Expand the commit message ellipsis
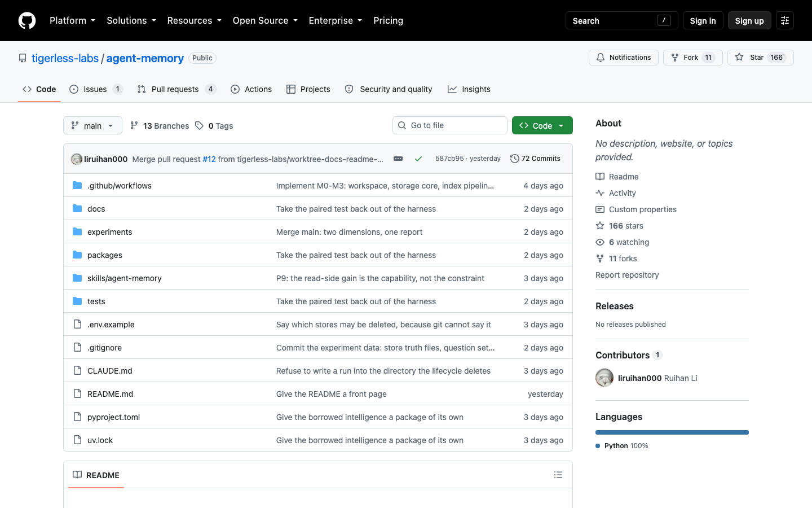 (398, 159)
